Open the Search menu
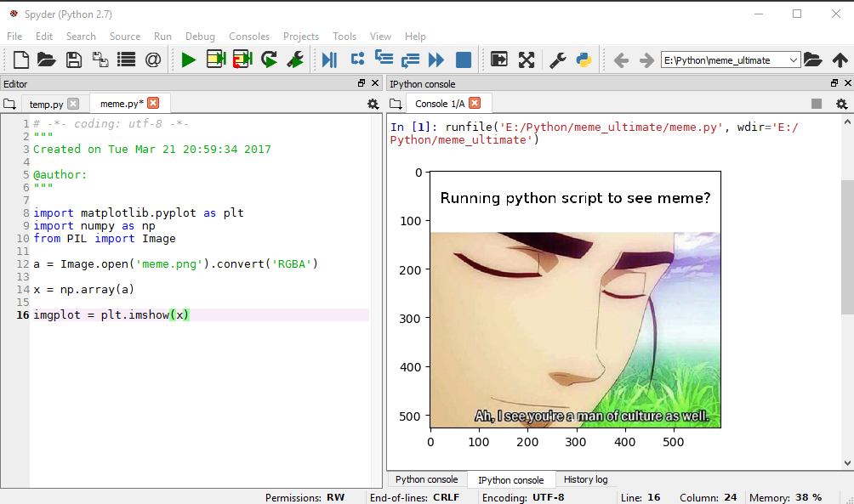Image resolution: width=854 pixels, height=504 pixels. pos(81,37)
